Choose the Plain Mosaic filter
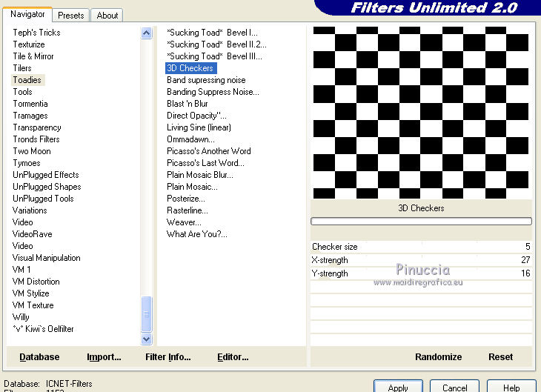This screenshot has height=392, width=541. click(192, 187)
